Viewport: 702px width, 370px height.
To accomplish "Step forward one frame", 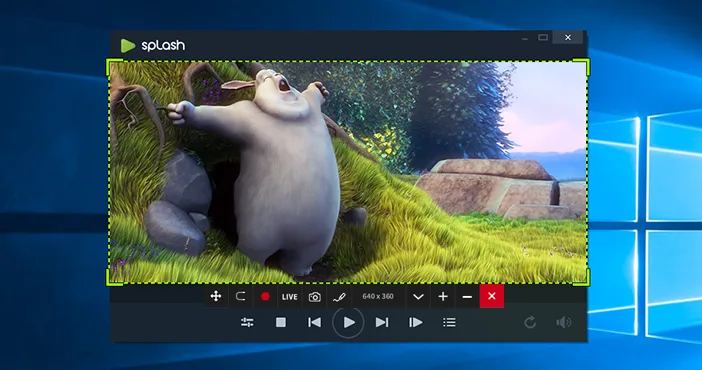I will click(415, 322).
